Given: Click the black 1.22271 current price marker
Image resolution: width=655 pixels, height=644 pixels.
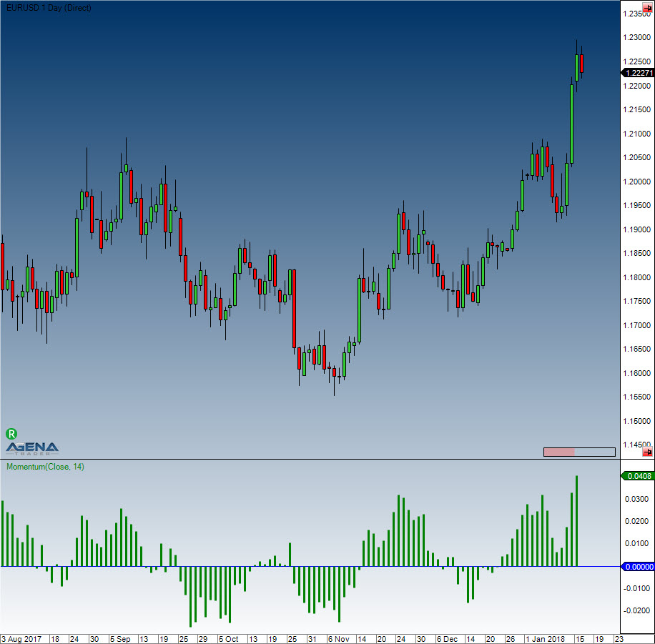Looking at the screenshot, I should (x=636, y=73).
